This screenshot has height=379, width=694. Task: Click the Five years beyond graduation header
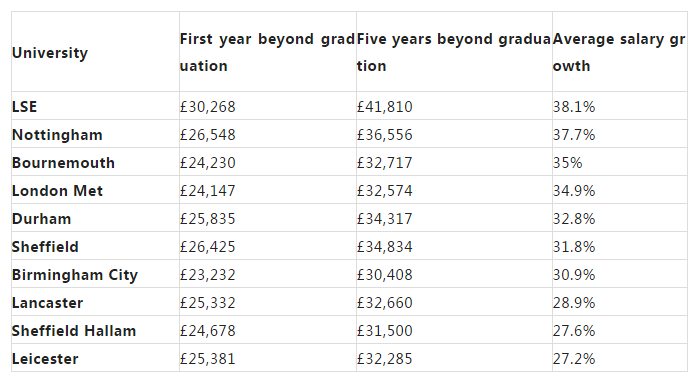pyautogui.click(x=454, y=52)
